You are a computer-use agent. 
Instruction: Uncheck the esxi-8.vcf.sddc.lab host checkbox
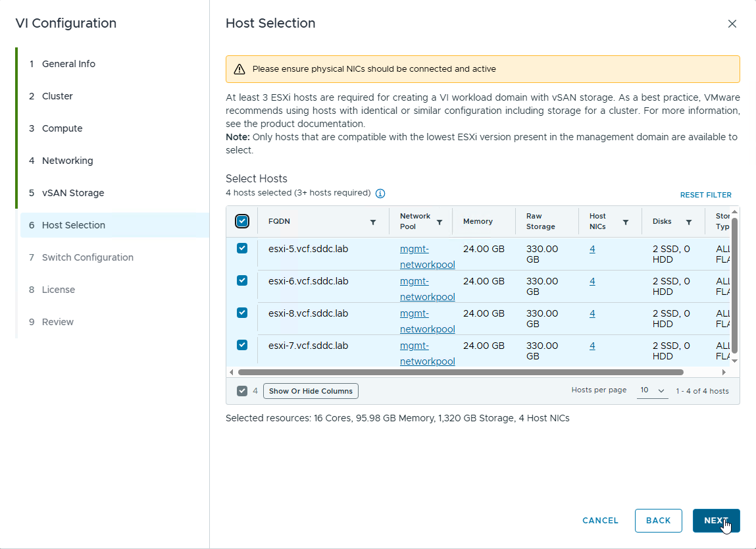pyautogui.click(x=242, y=313)
